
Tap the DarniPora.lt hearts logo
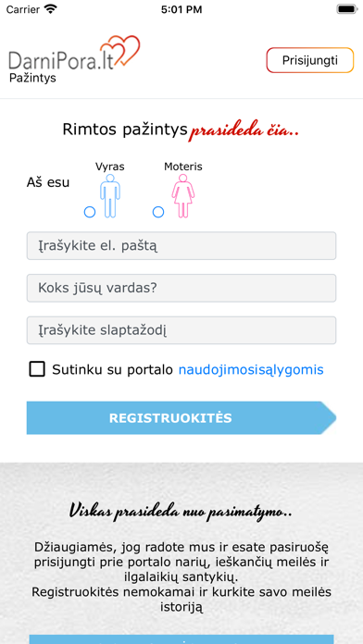pyautogui.click(x=74, y=54)
